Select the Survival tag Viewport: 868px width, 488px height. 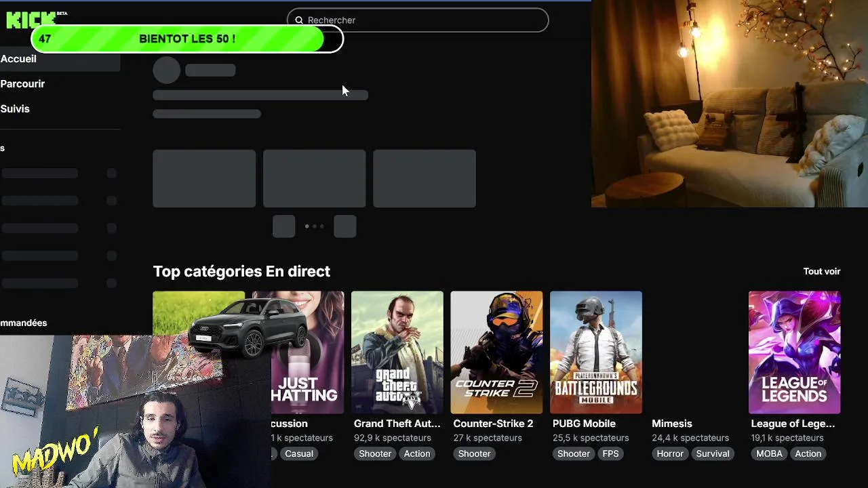click(x=713, y=453)
